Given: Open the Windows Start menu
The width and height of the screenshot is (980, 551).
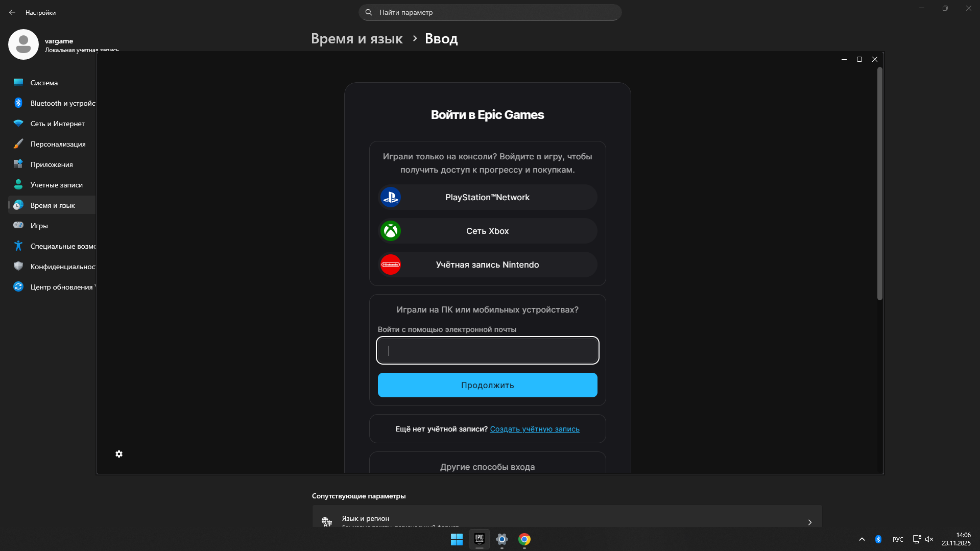Looking at the screenshot, I should (457, 539).
